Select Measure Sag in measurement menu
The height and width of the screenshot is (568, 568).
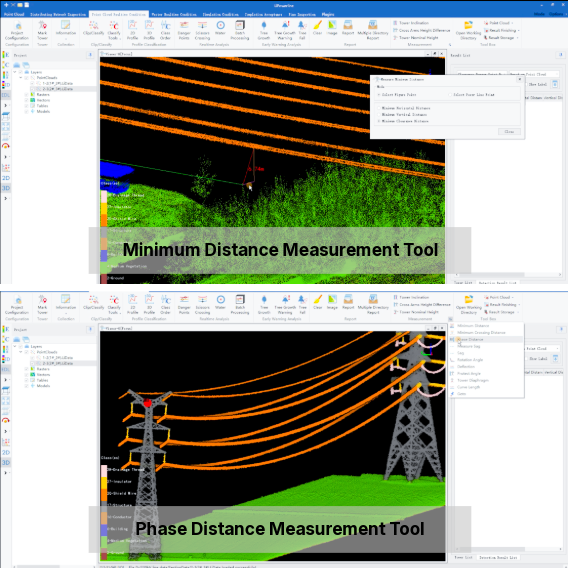coord(486,346)
